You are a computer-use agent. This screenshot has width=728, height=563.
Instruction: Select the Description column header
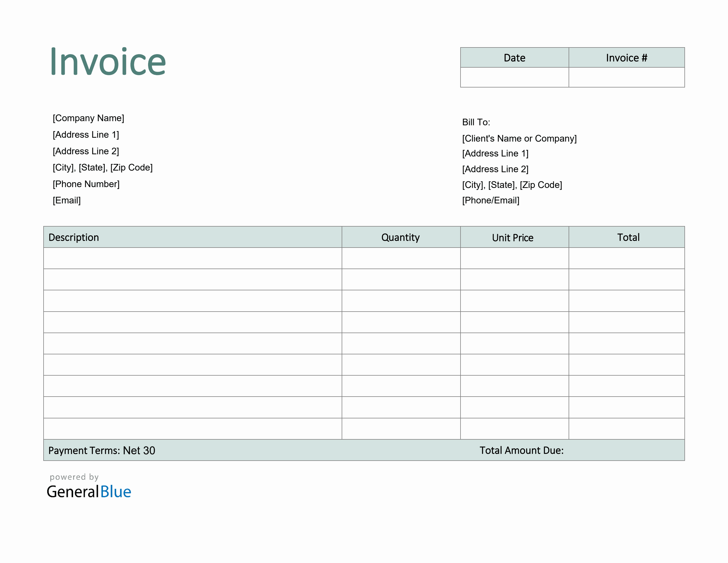[x=74, y=237]
